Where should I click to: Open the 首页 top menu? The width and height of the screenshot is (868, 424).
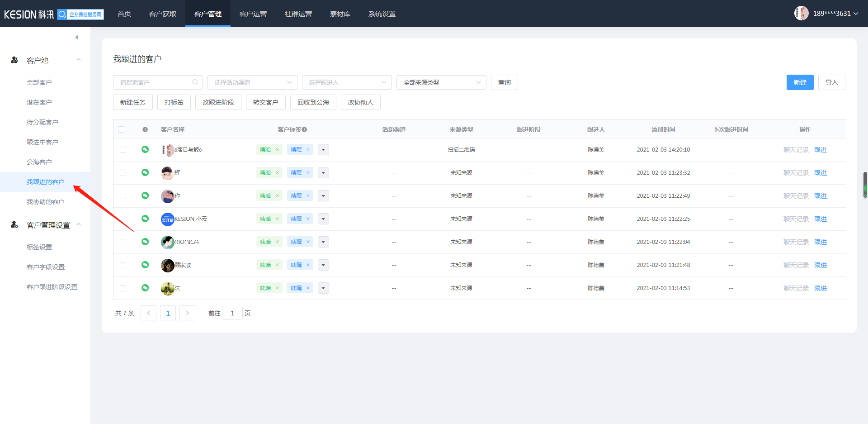click(x=124, y=14)
